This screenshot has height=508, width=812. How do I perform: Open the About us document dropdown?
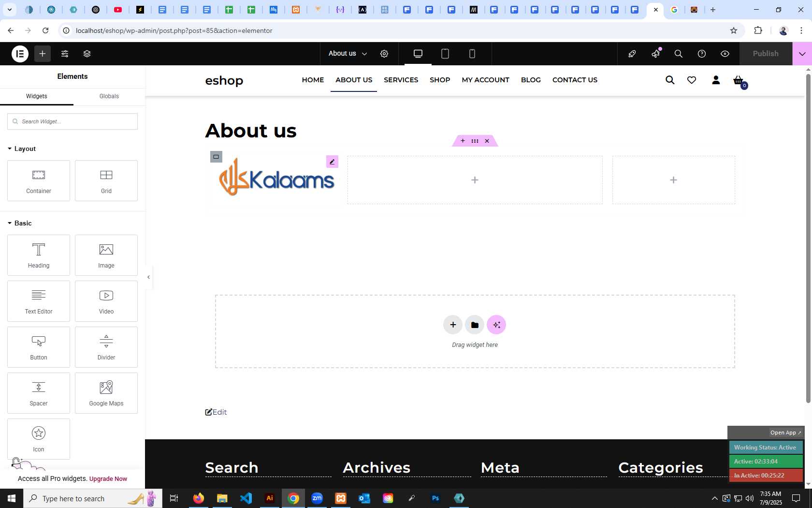pos(348,54)
